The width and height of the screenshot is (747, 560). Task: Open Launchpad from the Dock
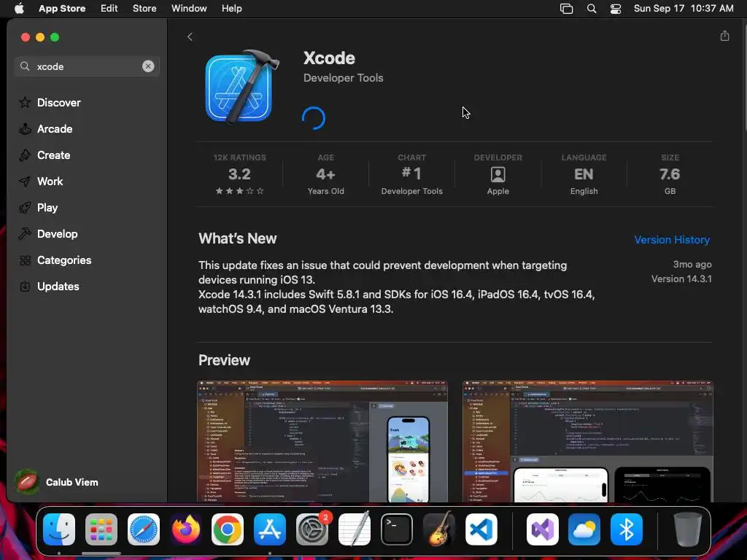coord(101,529)
